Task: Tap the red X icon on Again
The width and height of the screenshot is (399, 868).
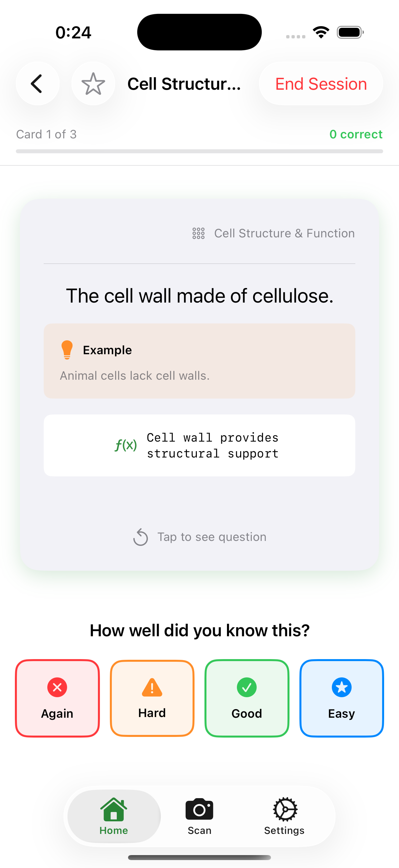Action: point(57,687)
